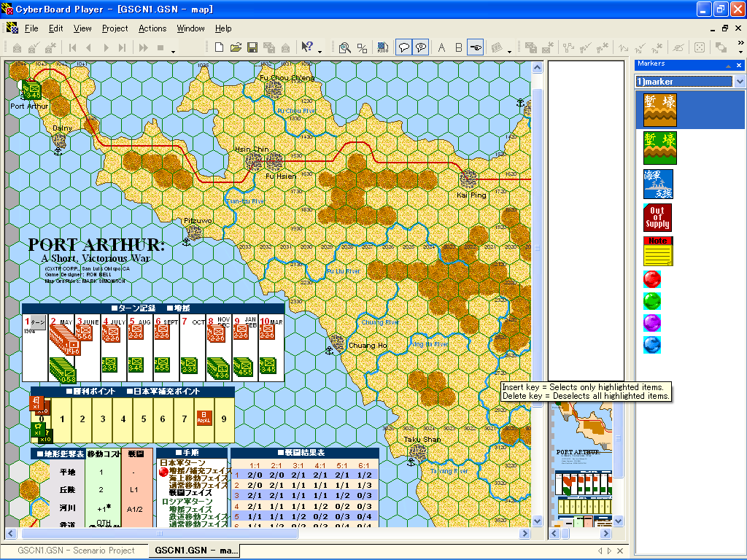747x560 pixels.
Task: Select the green trench marker
Action: pyautogui.click(x=659, y=148)
